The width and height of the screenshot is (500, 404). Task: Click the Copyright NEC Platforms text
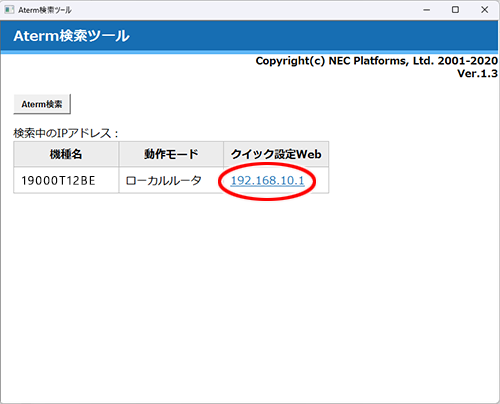click(377, 61)
